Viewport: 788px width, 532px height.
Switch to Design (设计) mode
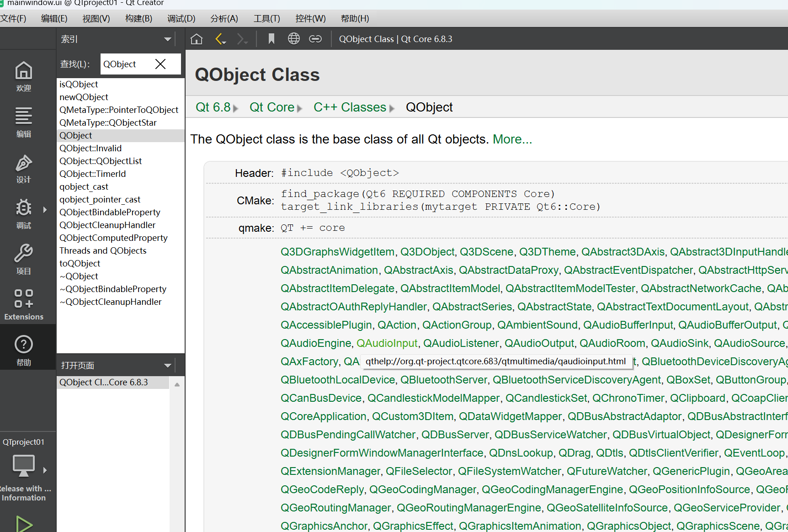[24, 168]
